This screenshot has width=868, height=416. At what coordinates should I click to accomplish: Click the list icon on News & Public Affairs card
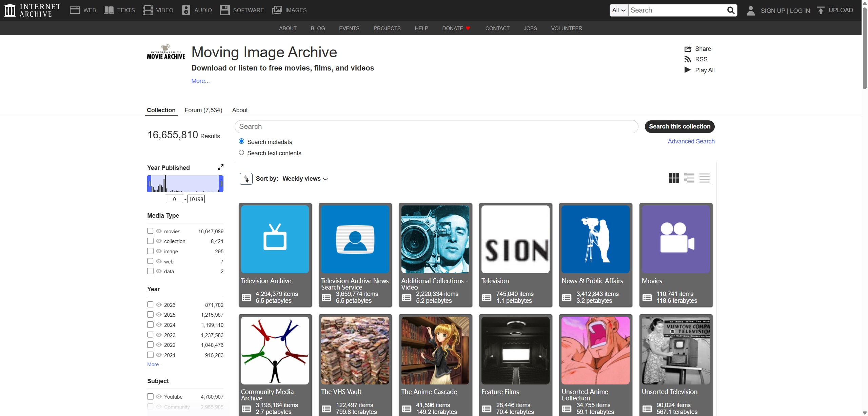coord(567,298)
